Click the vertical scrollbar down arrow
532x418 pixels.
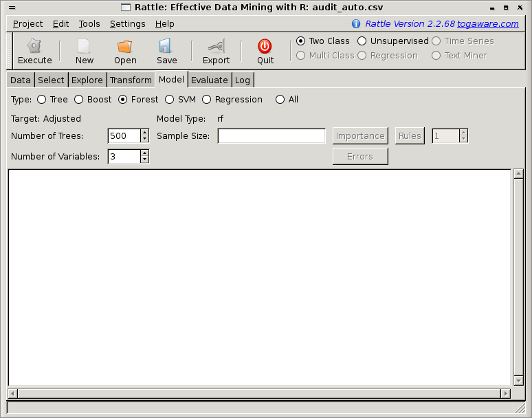click(x=518, y=381)
